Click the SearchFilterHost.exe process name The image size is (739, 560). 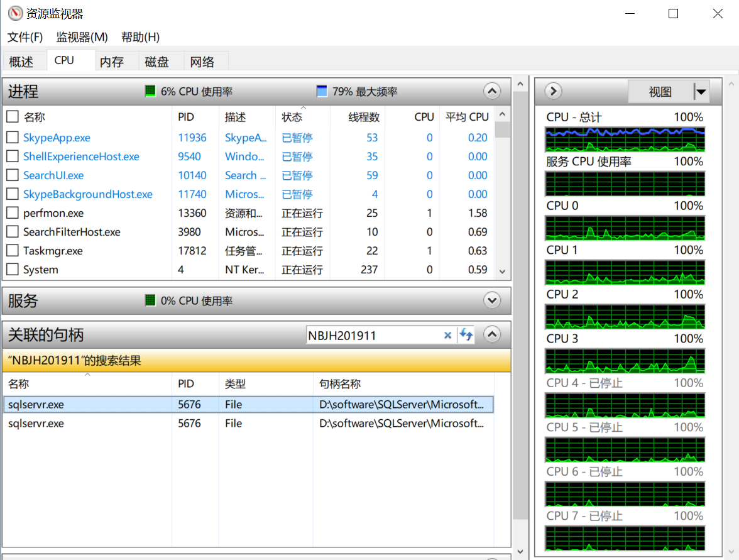72,232
